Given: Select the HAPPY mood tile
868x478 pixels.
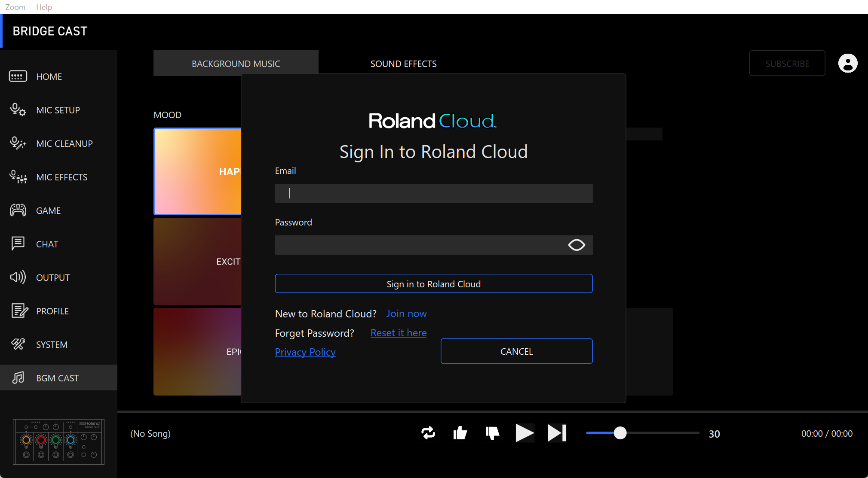Looking at the screenshot, I should click(x=198, y=171).
